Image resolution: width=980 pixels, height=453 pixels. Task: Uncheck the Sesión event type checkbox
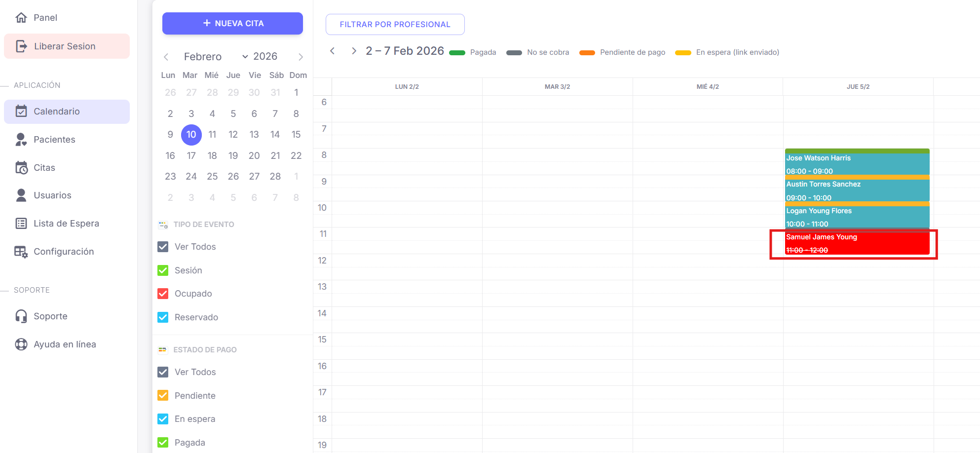click(x=163, y=270)
